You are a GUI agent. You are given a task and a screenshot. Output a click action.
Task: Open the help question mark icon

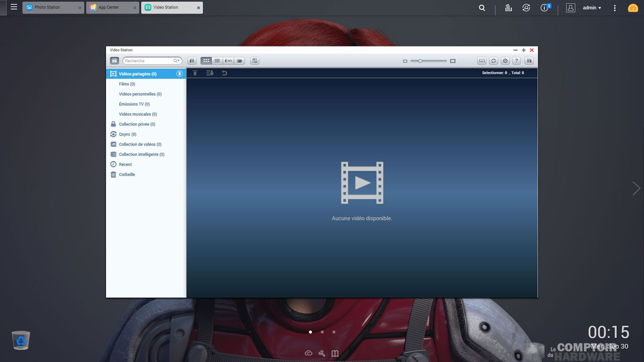click(x=517, y=61)
